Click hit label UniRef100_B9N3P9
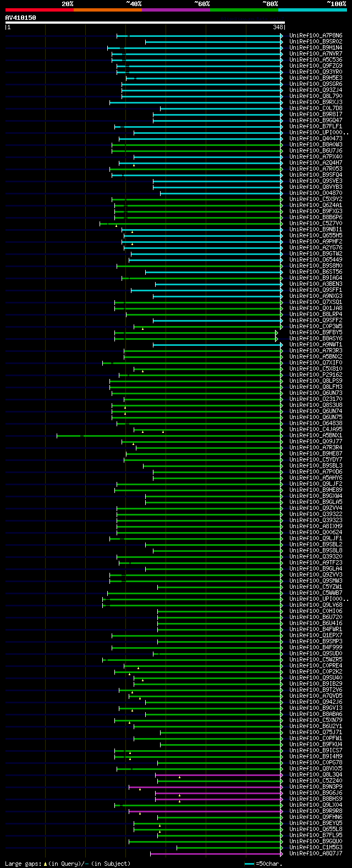 [316, 787]
